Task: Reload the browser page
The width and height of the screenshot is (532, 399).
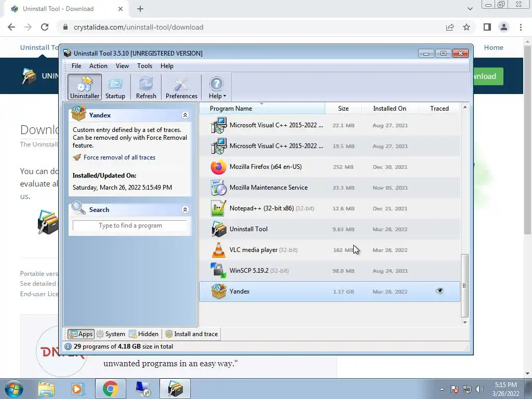Action: pyautogui.click(x=45, y=27)
